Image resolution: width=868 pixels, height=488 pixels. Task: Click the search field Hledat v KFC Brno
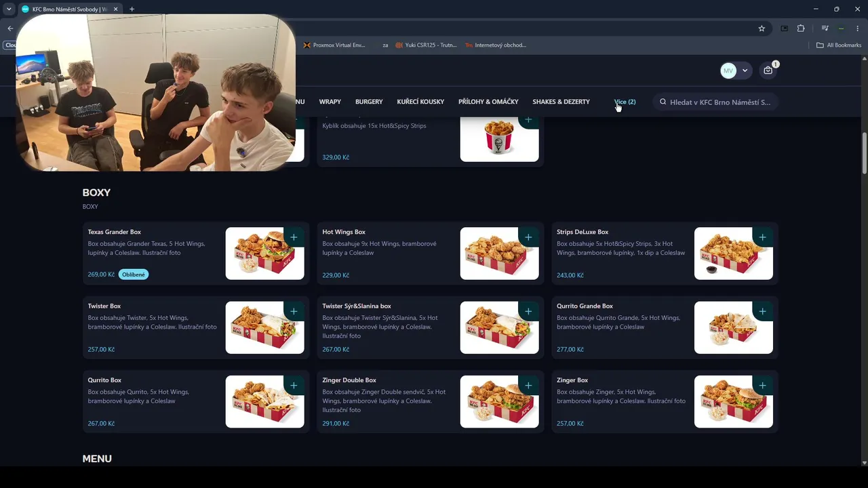pyautogui.click(x=715, y=102)
